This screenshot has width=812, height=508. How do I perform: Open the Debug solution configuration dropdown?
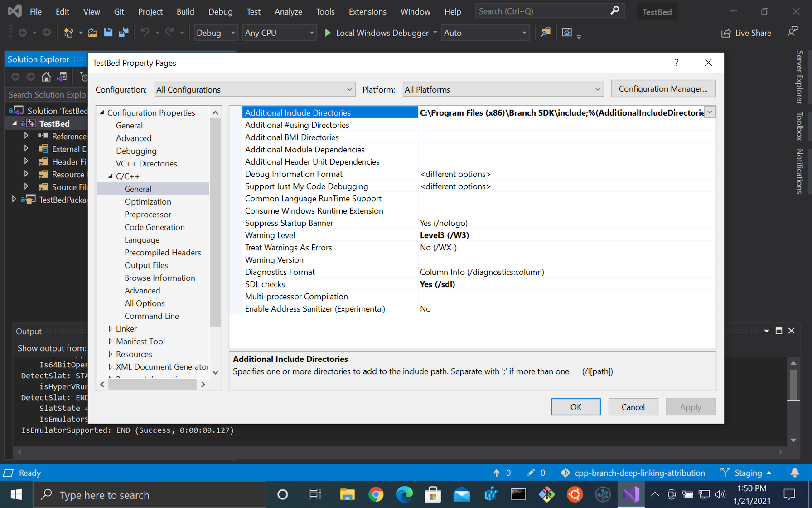(216, 33)
